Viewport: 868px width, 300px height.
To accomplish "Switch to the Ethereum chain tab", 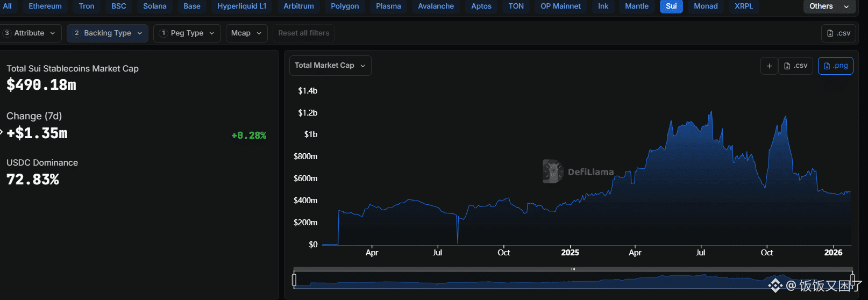I will tap(45, 6).
